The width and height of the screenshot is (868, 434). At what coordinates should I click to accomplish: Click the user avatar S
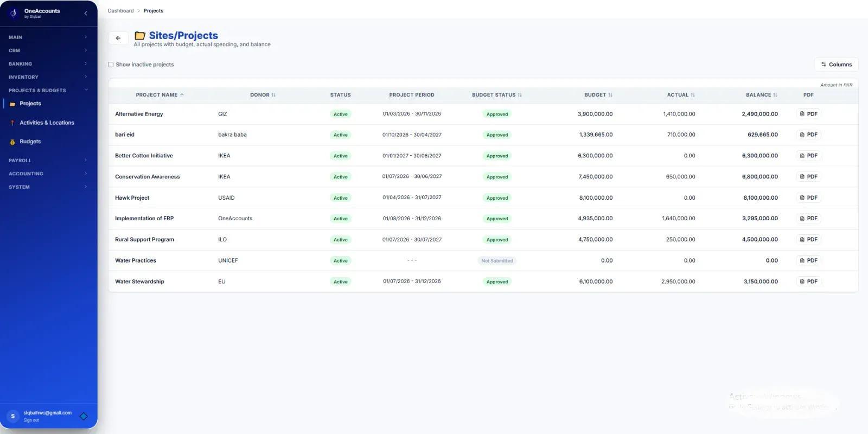click(x=13, y=416)
